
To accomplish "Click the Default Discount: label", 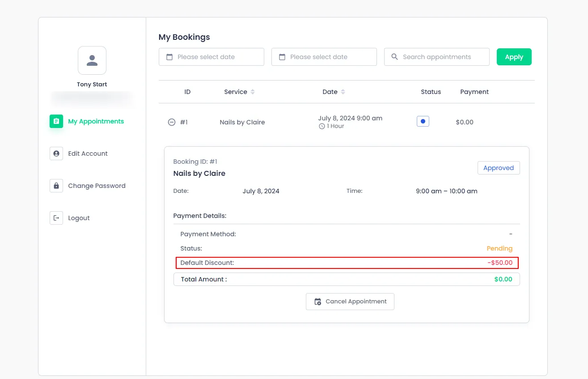I will click(x=207, y=263).
